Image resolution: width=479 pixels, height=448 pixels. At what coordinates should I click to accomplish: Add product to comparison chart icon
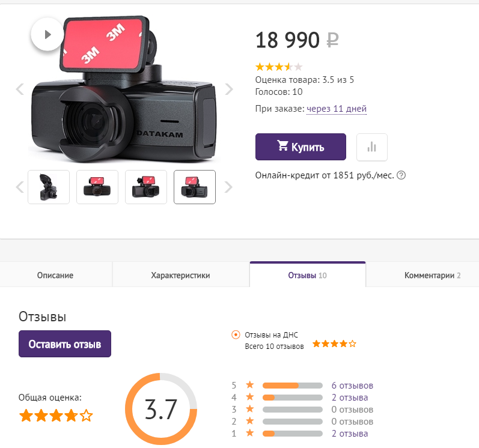point(372,147)
